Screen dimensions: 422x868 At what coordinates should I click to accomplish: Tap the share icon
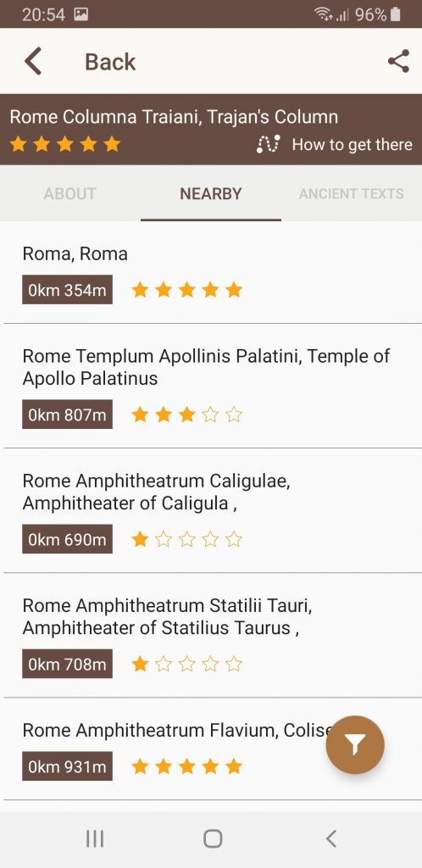click(398, 61)
